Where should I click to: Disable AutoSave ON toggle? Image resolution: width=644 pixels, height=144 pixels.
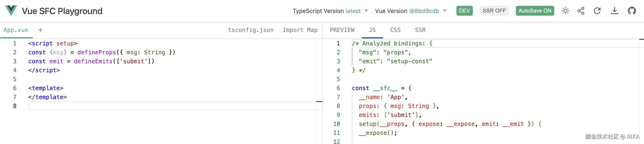click(x=535, y=11)
